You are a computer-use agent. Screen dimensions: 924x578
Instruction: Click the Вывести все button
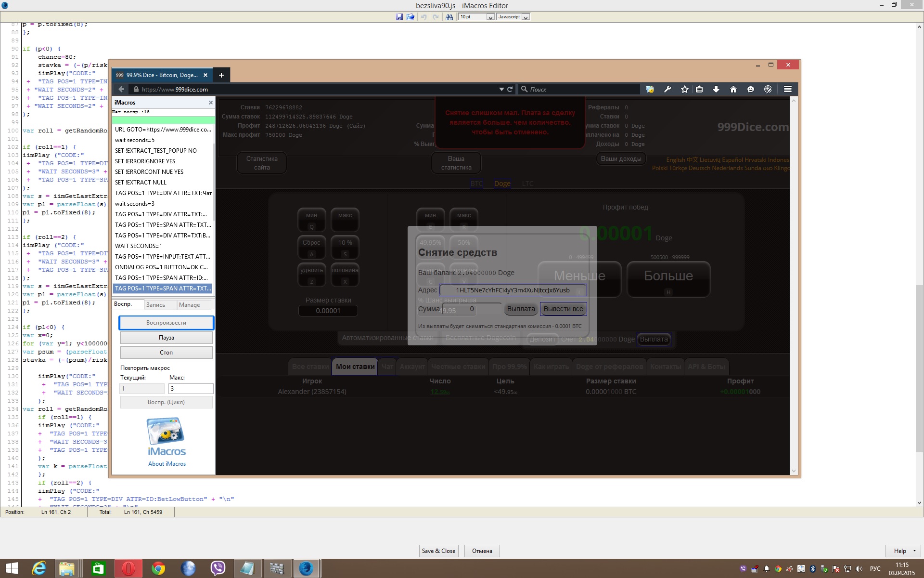pos(563,309)
